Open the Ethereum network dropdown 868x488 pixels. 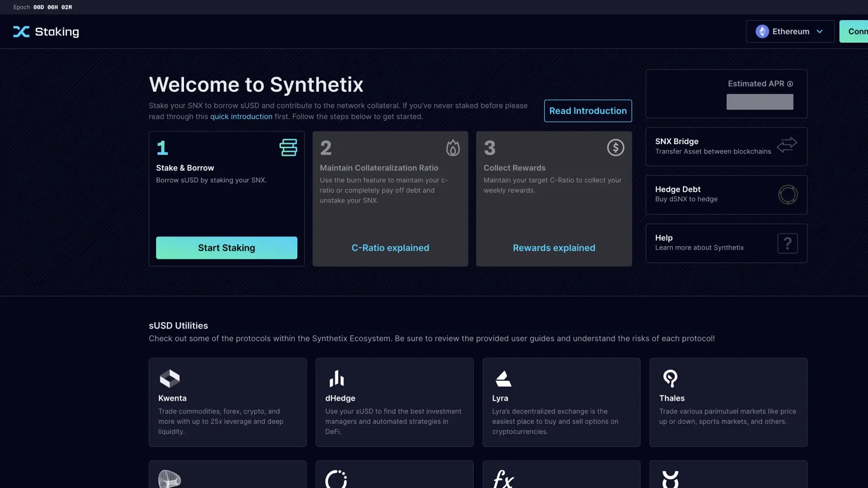[790, 31]
